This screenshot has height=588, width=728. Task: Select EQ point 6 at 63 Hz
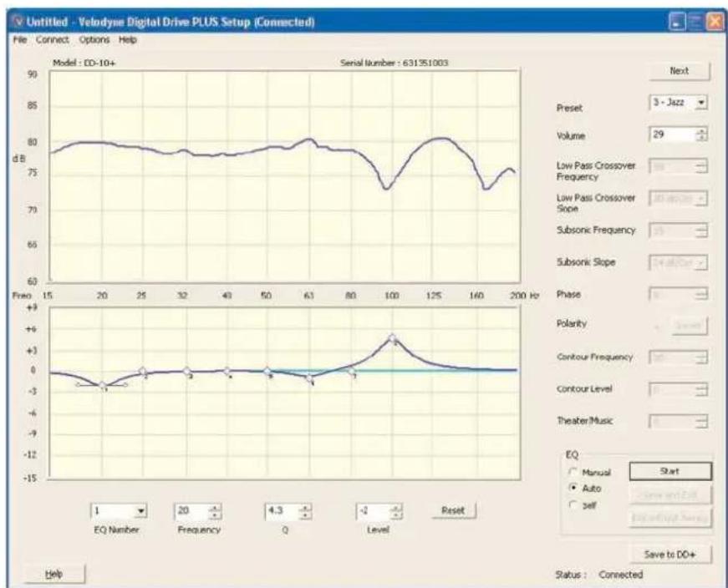[x=310, y=378]
